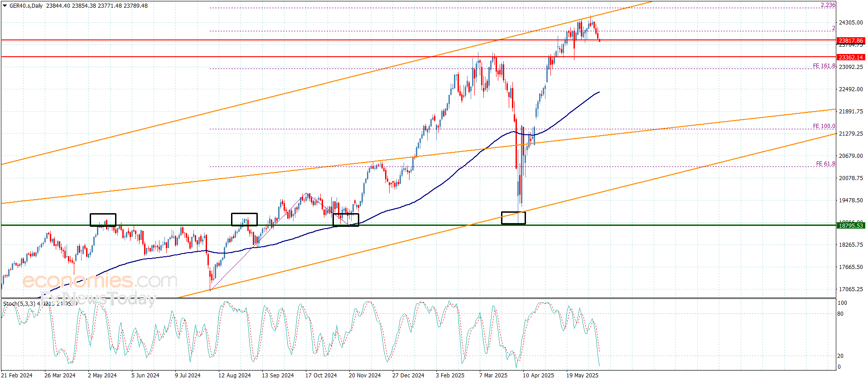This screenshot has width=868, height=381.
Task: Click the 17 Oct 2024 date label
Action: click(321, 375)
